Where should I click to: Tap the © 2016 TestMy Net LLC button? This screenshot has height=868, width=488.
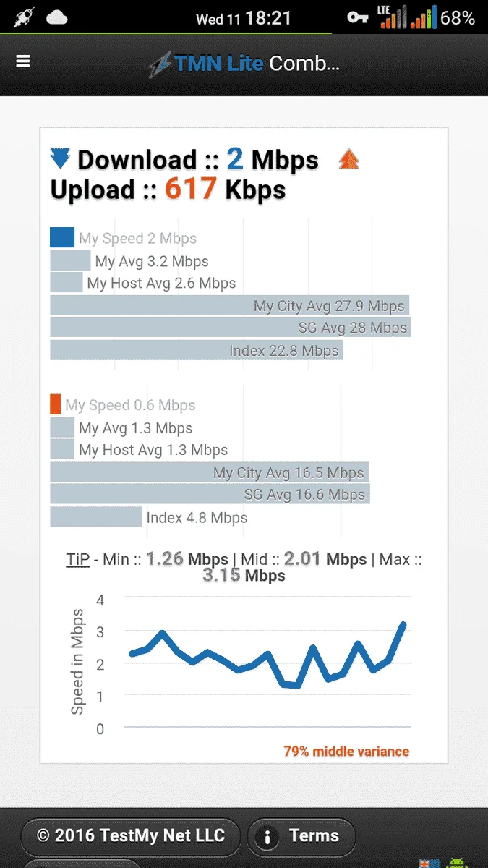point(131,837)
